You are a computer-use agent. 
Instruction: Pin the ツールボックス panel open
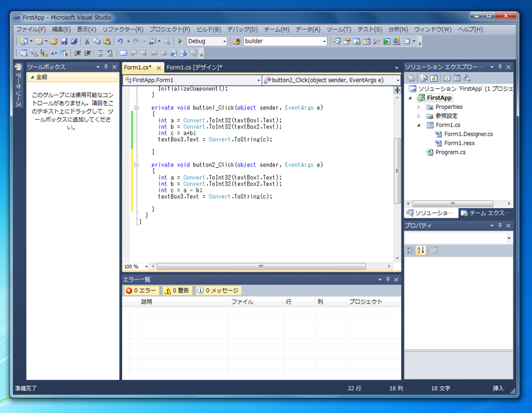tap(105, 66)
